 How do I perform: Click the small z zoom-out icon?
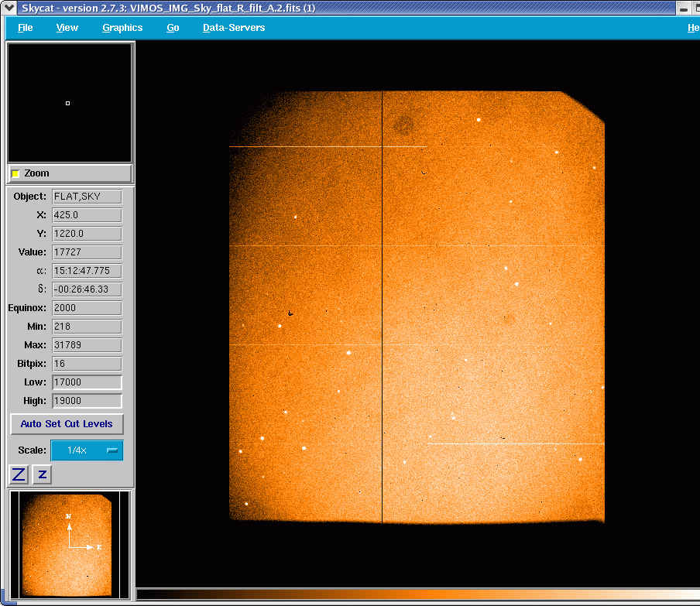coord(43,474)
